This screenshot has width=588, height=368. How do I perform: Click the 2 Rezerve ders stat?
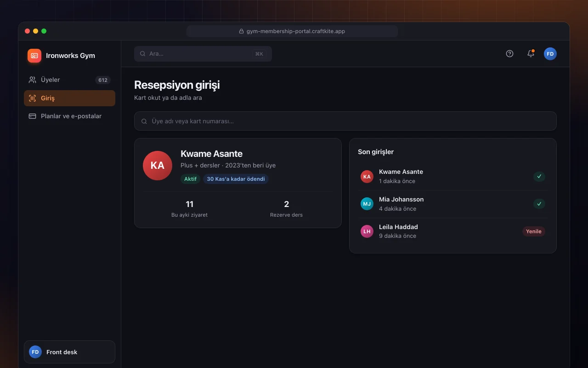click(286, 208)
